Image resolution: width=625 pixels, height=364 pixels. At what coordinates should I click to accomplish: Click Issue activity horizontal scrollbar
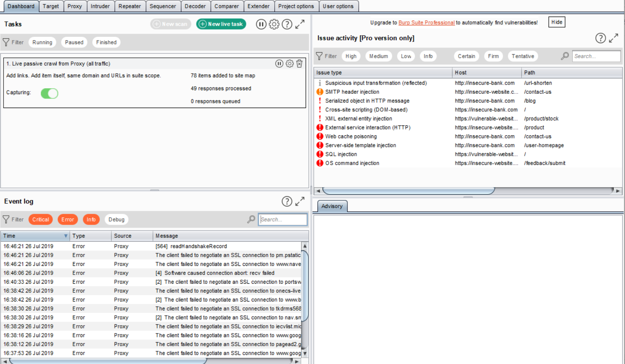pos(408,191)
